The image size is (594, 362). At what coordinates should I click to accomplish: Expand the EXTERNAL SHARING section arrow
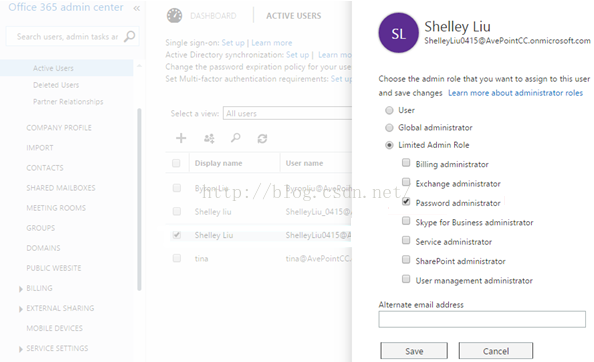(20, 309)
